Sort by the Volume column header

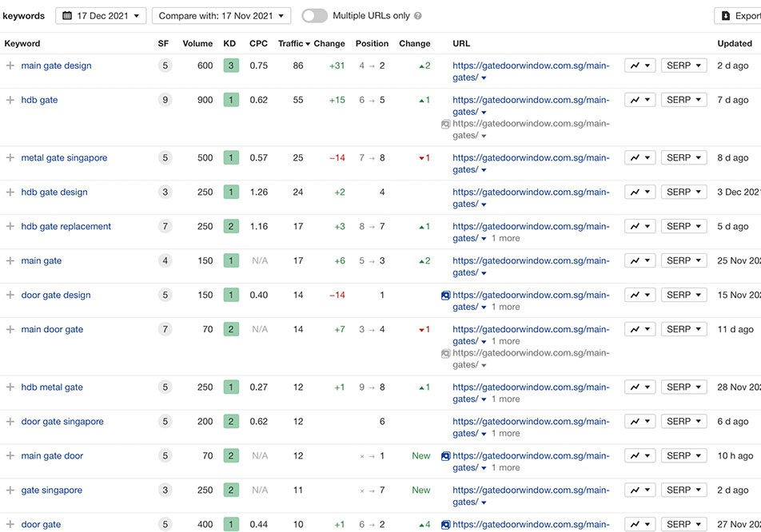(197, 44)
